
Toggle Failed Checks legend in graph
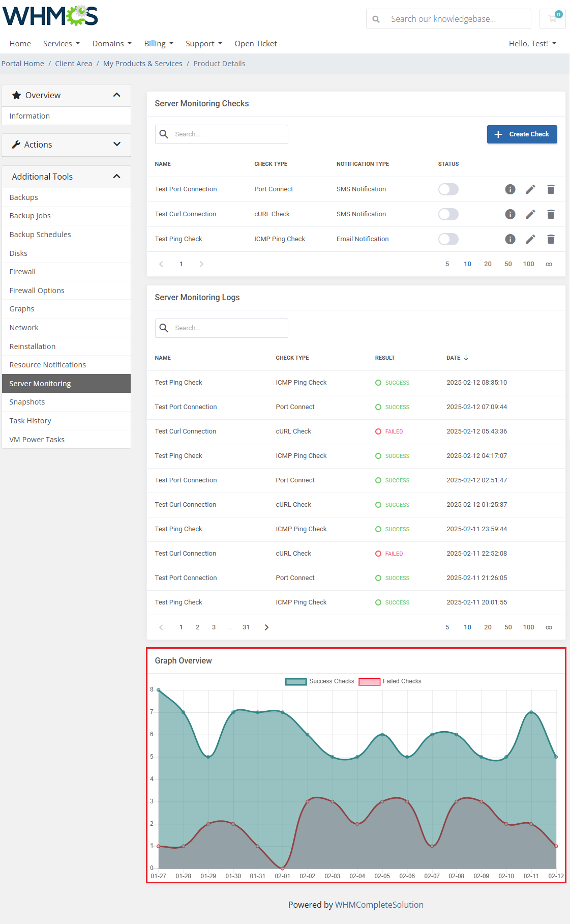click(390, 681)
